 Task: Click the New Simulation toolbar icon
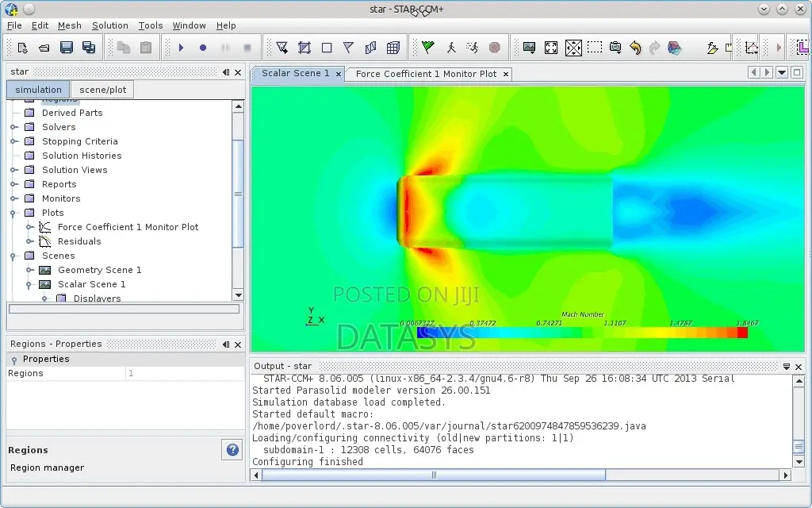click(22, 48)
